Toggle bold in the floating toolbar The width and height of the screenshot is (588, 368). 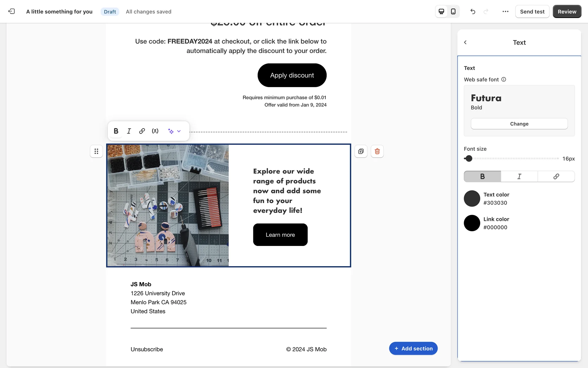click(116, 131)
